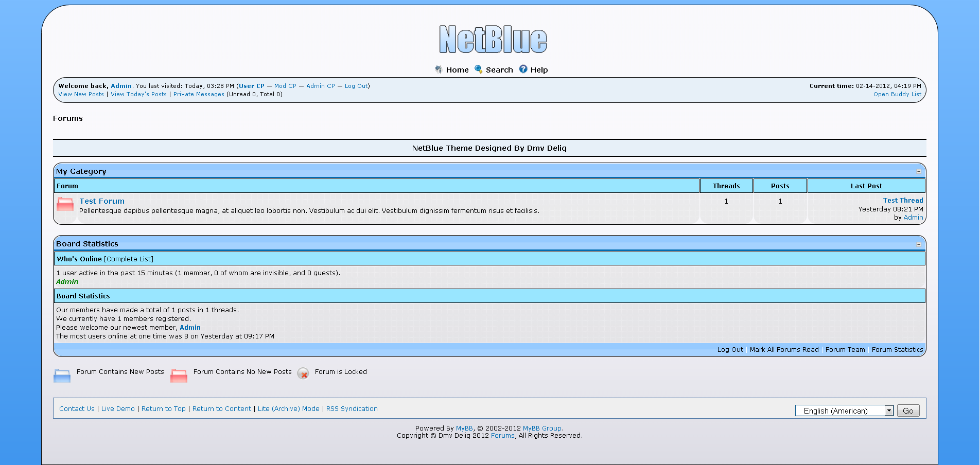Collapse the Board Statistics section
Viewport: 980px width, 465px height.
pyautogui.click(x=919, y=244)
